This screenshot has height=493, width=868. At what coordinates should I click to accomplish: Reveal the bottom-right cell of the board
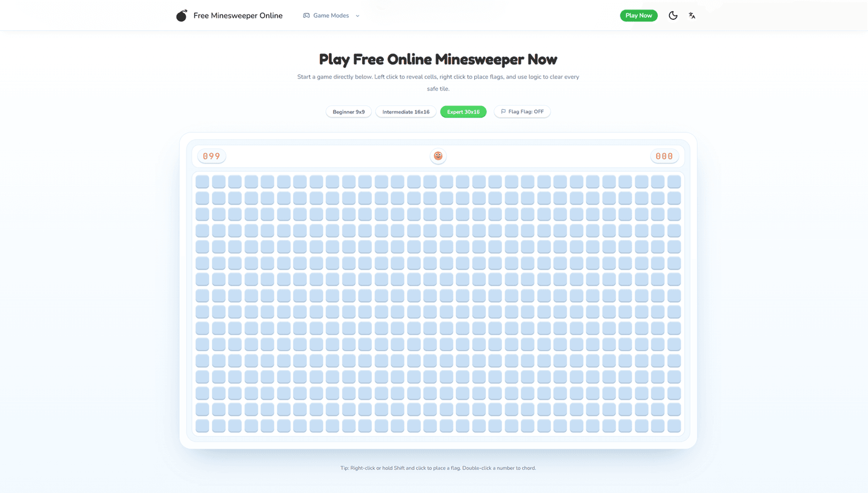tap(674, 425)
